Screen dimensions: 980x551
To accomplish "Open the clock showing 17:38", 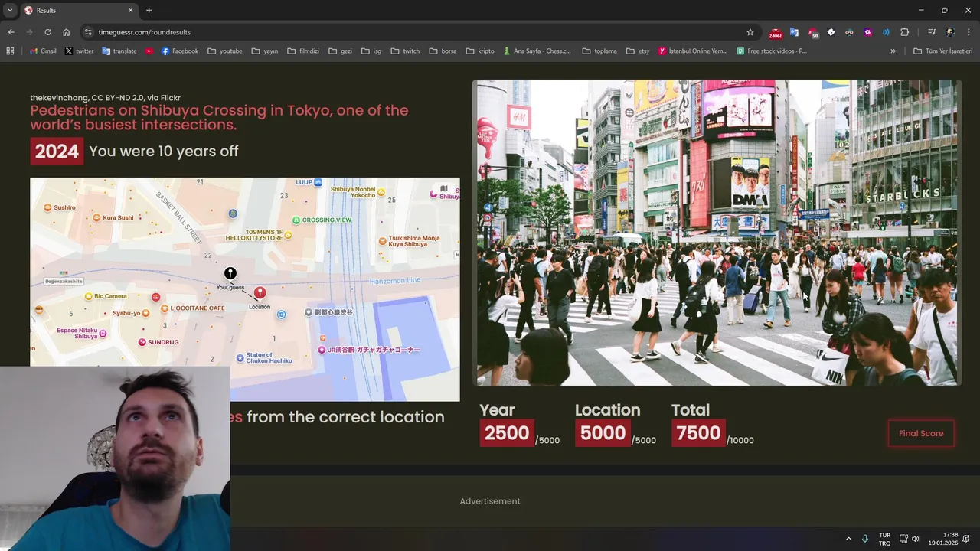I will pos(944,539).
